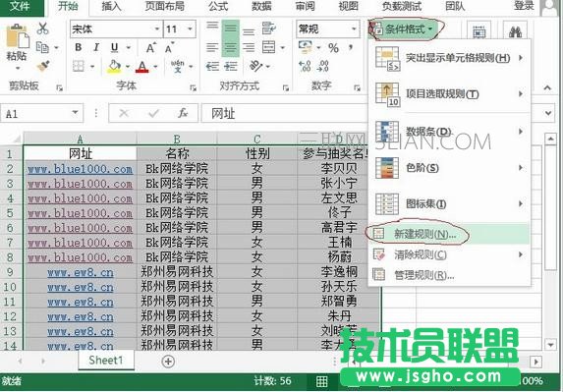
Task: Apply the red font color A
Action: [142, 67]
